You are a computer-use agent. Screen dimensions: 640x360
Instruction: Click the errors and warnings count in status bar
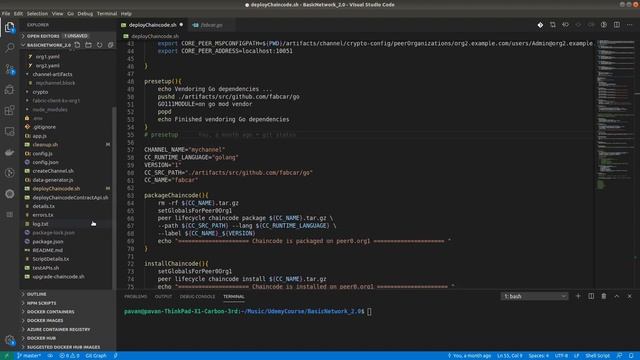pos(69,356)
